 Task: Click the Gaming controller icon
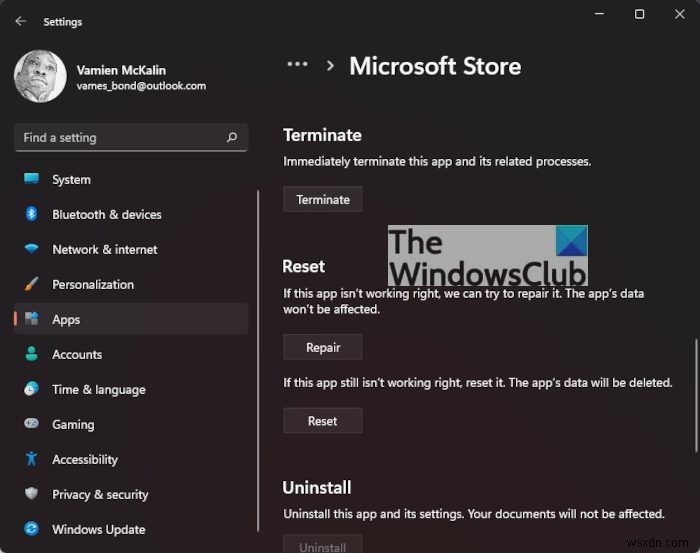coord(31,423)
